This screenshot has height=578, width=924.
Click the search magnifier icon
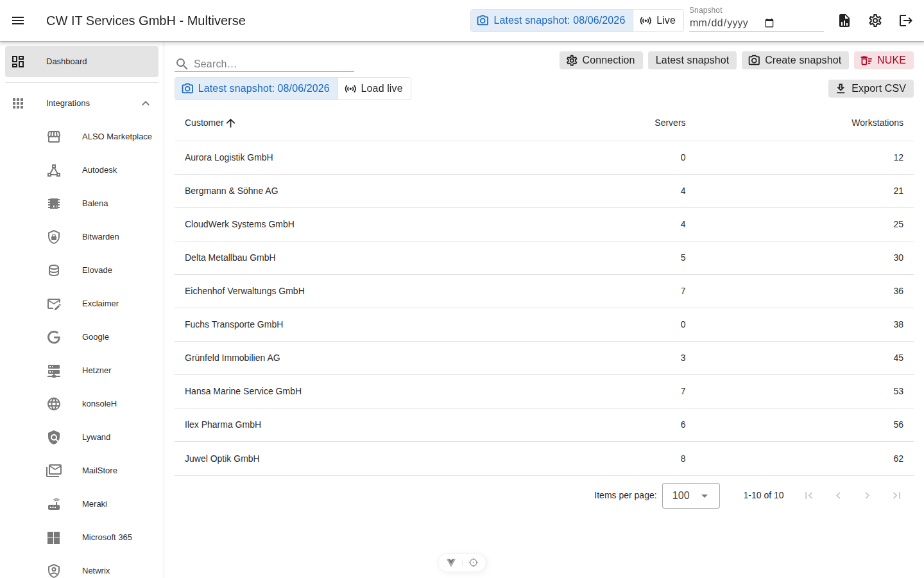pyautogui.click(x=182, y=64)
